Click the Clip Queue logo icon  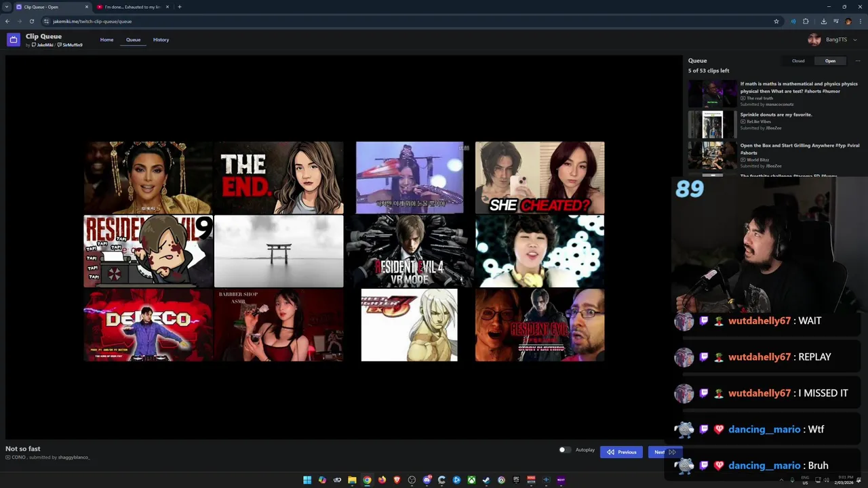[13, 40]
